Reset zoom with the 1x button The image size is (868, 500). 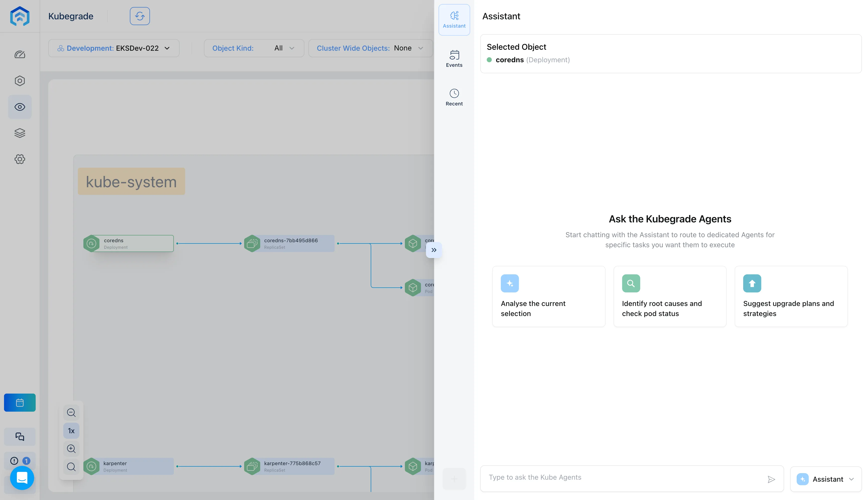pyautogui.click(x=71, y=431)
